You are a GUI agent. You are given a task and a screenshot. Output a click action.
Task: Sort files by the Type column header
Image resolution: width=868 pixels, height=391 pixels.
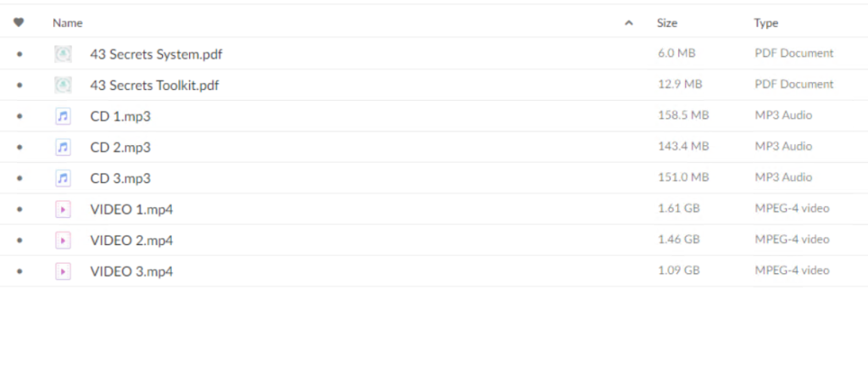click(x=765, y=23)
